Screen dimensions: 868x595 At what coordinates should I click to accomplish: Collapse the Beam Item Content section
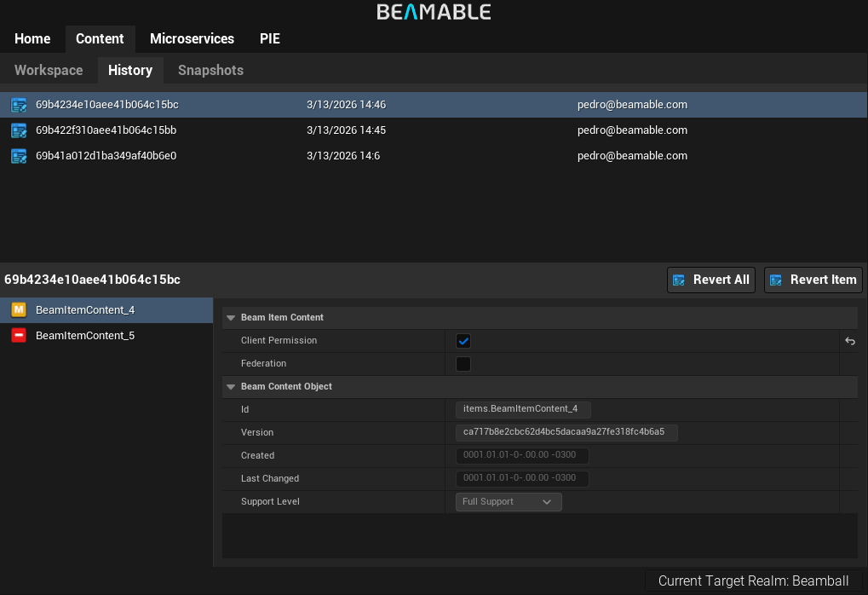click(x=230, y=318)
